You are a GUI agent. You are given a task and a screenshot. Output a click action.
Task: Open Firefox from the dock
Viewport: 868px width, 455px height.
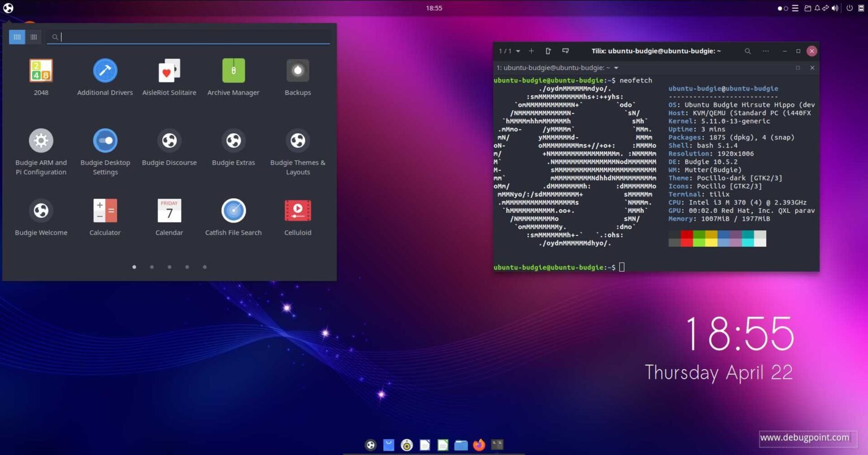pos(479,445)
